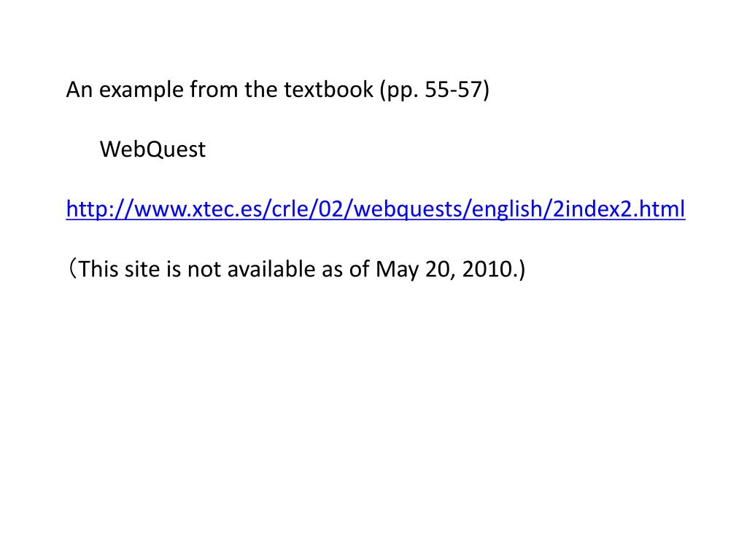Click the "2index2.html" part of the URL

coord(619,209)
